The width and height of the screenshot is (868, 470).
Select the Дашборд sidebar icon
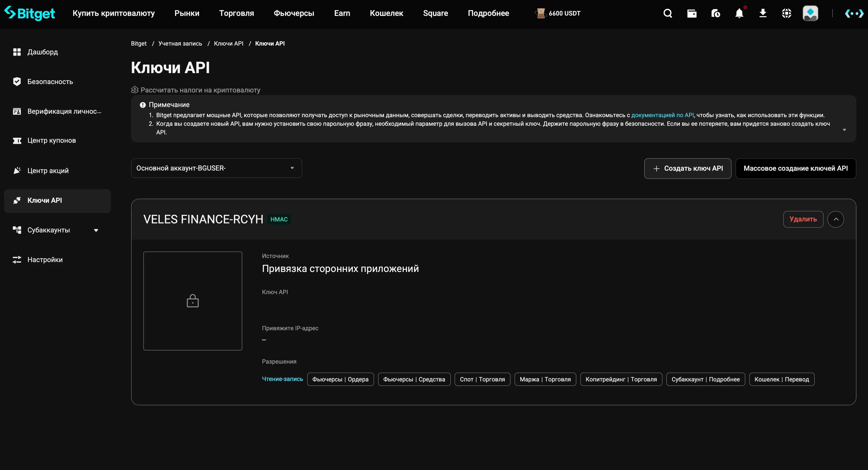[x=17, y=52]
